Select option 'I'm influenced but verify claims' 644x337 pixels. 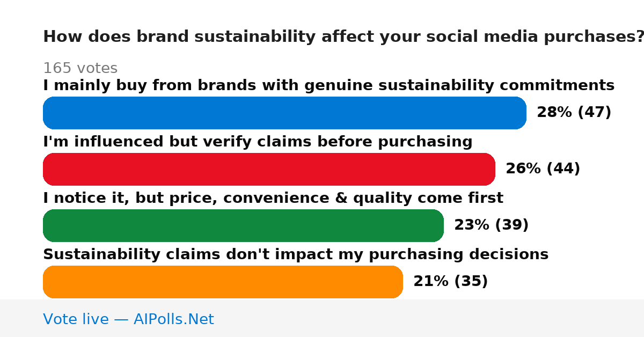258,142
